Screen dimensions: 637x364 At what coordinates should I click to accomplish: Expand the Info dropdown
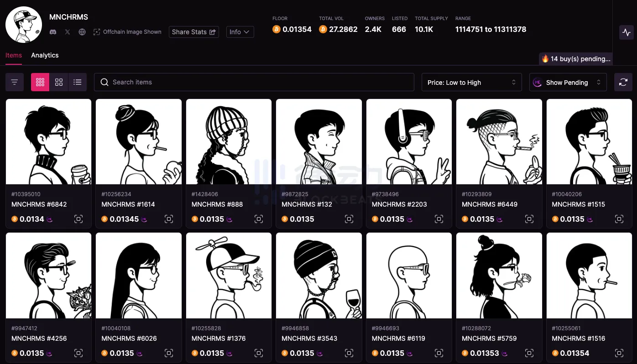coord(240,32)
